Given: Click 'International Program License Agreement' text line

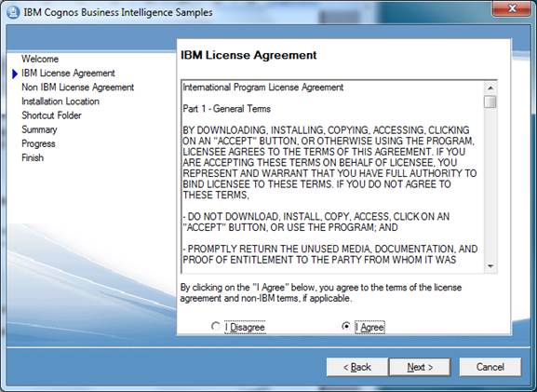Looking at the screenshot, I should [x=263, y=88].
